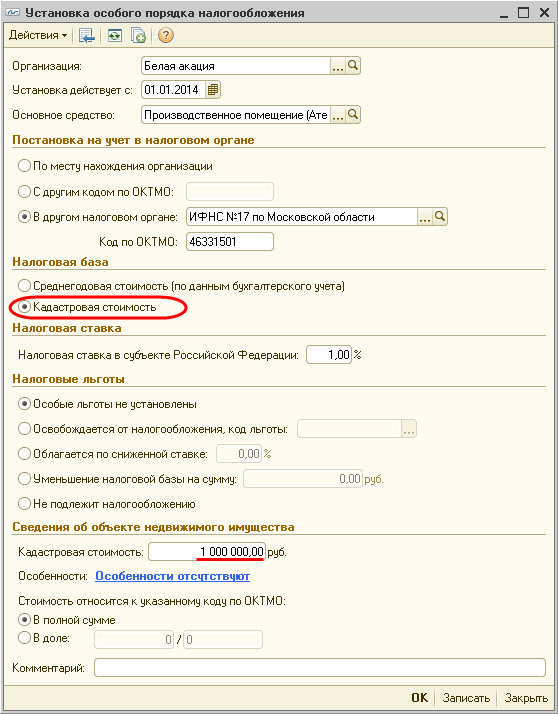The width and height of the screenshot is (558, 714).
Task: Open selection list for Организация via ellipsis
Action: coord(338,66)
